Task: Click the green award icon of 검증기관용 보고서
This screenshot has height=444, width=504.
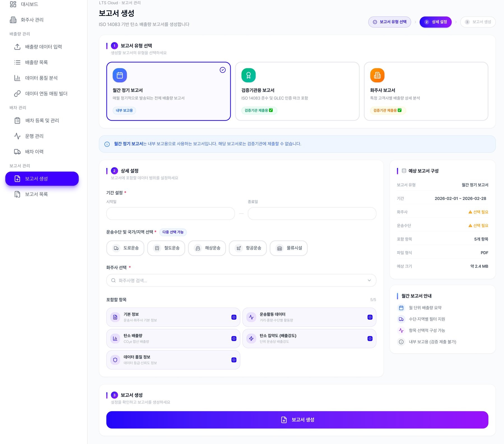Action: pos(249,75)
